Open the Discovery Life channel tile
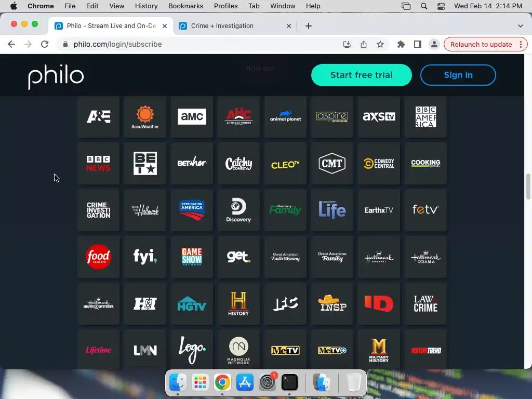This screenshot has width=532, height=399. (x=332, y=210)
